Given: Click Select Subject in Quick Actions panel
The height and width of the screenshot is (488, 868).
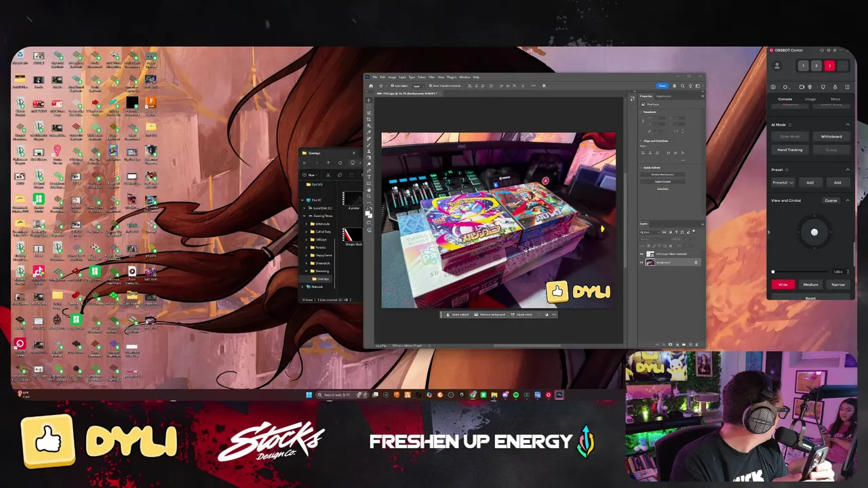Looking at the screenshot, I should click(x=663, y=182).
